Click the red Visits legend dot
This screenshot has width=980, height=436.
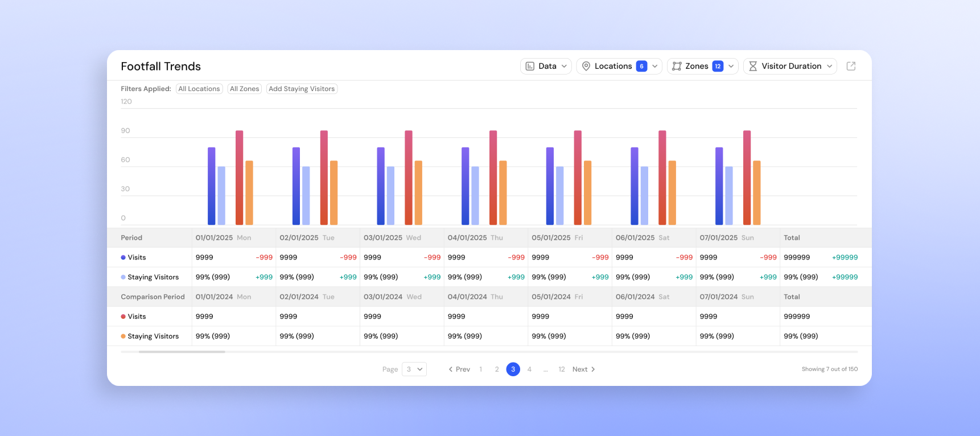[x=123, y=316]
